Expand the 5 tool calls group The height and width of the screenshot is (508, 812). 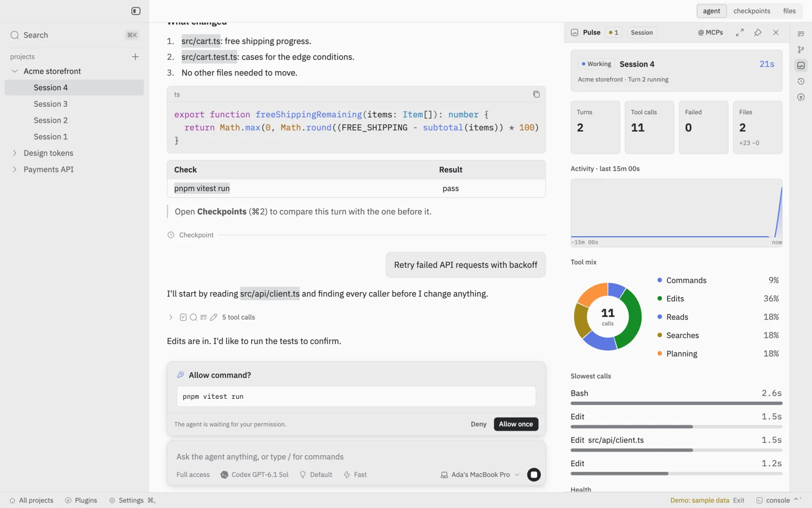click(x=171, y=317)
